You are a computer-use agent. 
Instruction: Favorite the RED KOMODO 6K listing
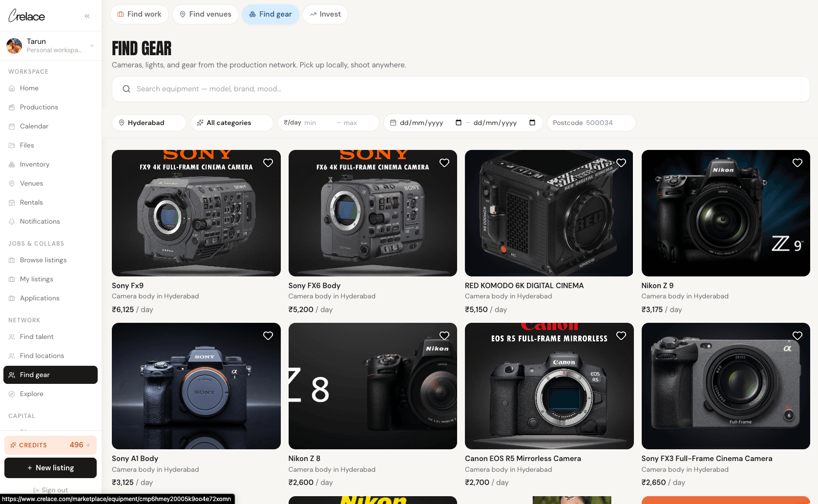click(x=621, y=163)
